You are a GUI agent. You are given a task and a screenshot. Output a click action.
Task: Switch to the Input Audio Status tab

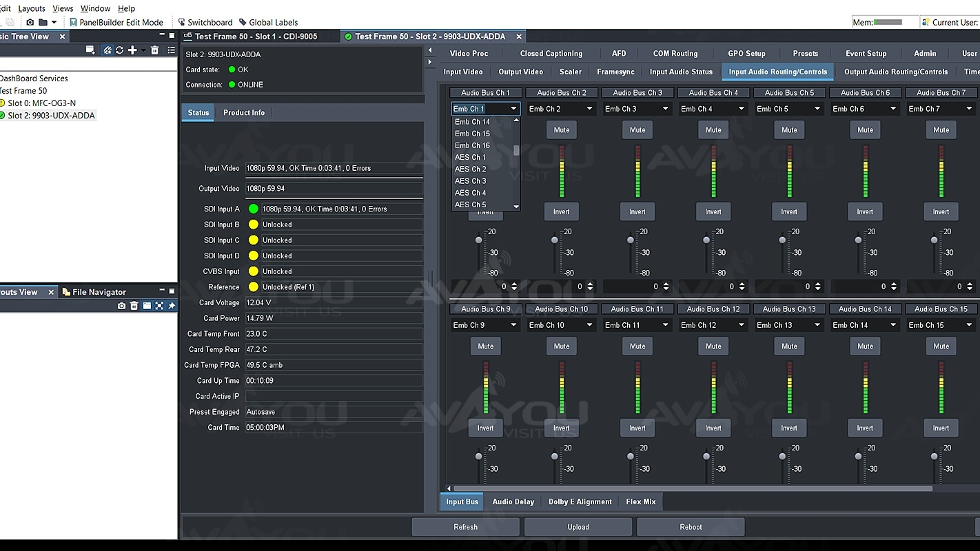pyautogui.click(x=681, y=72)
